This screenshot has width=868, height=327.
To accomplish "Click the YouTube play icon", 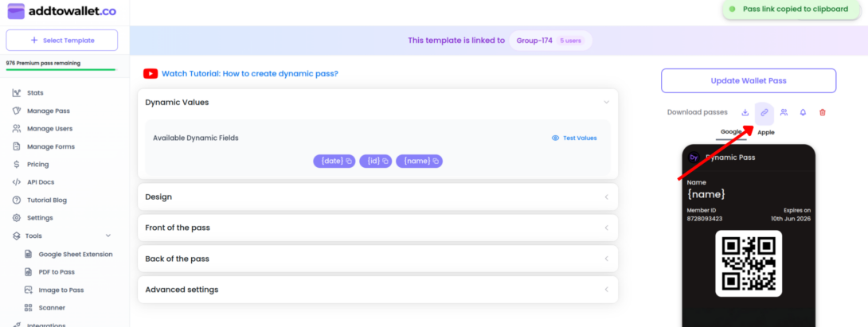I will click(151, 73).
